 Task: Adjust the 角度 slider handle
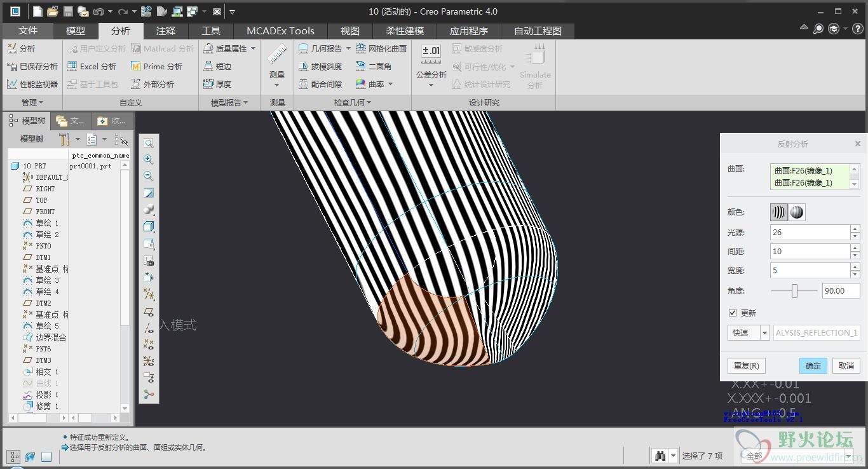[x=794, y=290]
